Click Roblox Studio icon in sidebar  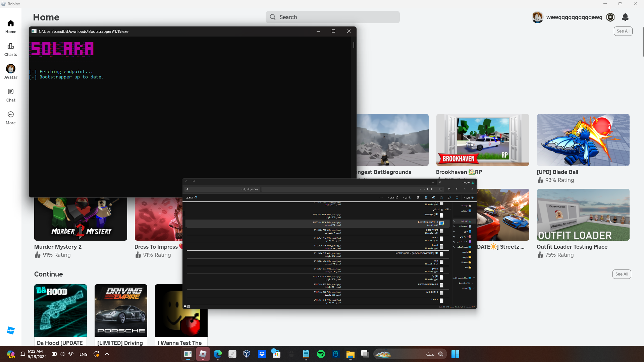coord(11,330)
